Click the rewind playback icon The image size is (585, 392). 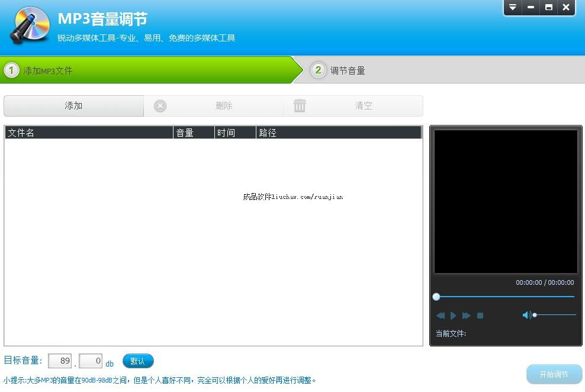click(x=441, y=316)
